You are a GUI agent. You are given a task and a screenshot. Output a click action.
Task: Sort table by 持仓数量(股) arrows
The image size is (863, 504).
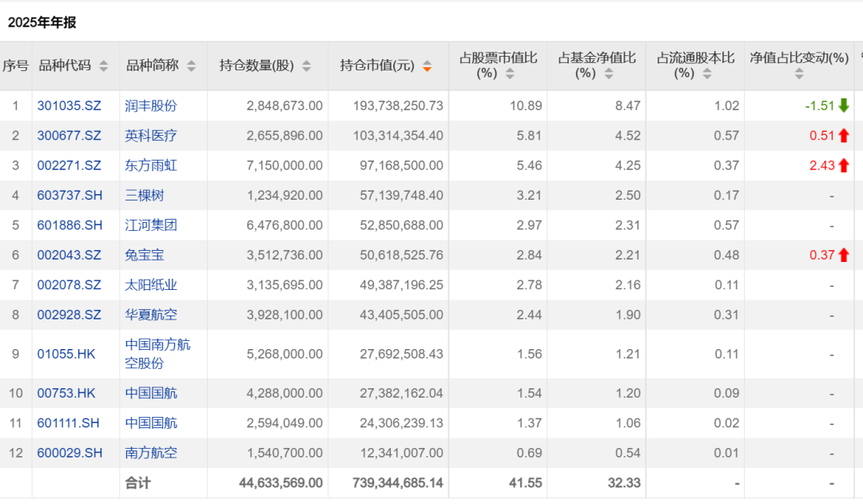(307, 66)
